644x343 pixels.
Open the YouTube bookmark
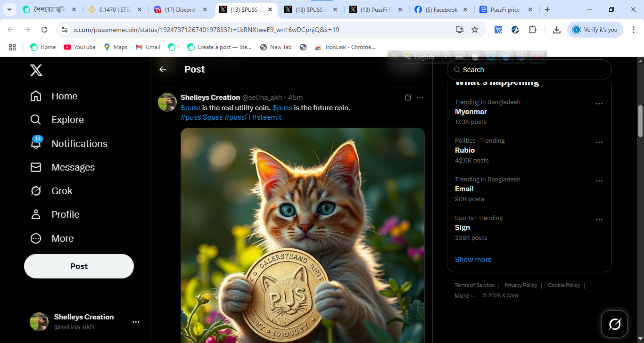tap(80, 47)
